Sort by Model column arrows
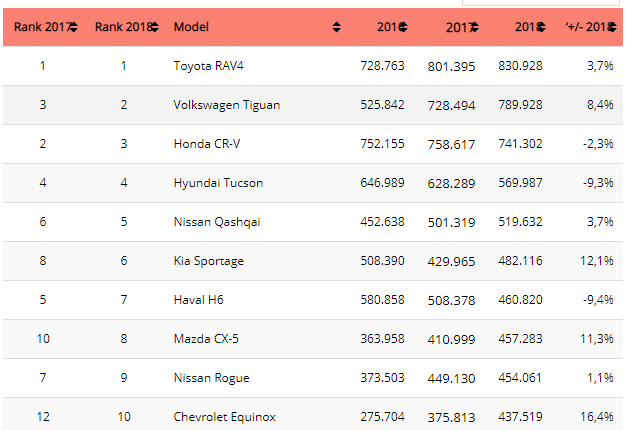This screenshot has width=626, height=430. 337,27
